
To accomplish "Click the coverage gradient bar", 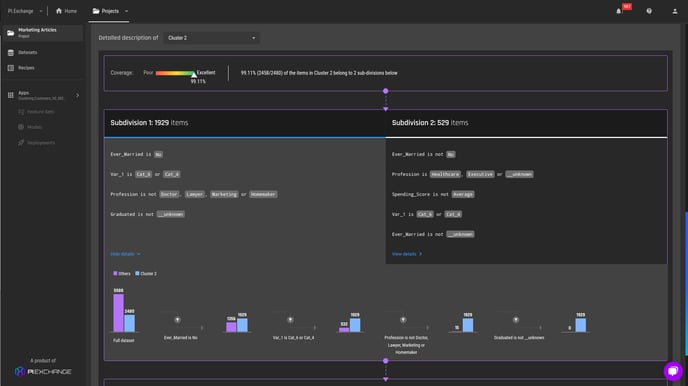I will 176,73.
